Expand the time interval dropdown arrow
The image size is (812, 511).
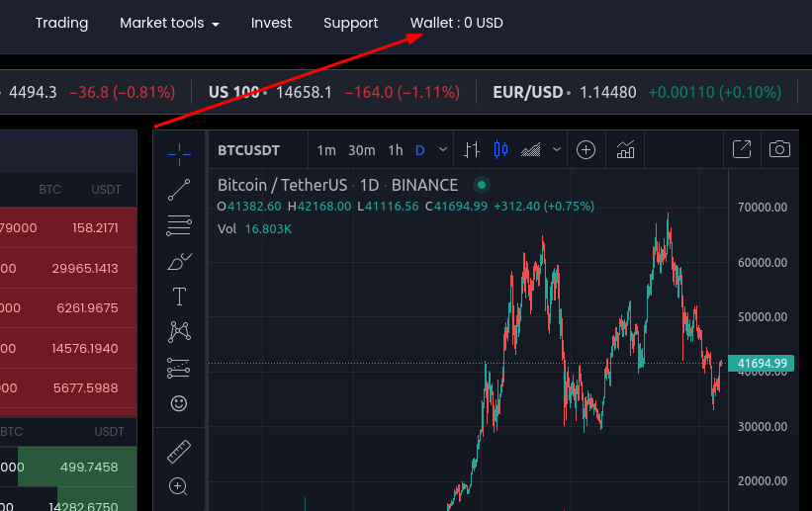tap(443, 150)
